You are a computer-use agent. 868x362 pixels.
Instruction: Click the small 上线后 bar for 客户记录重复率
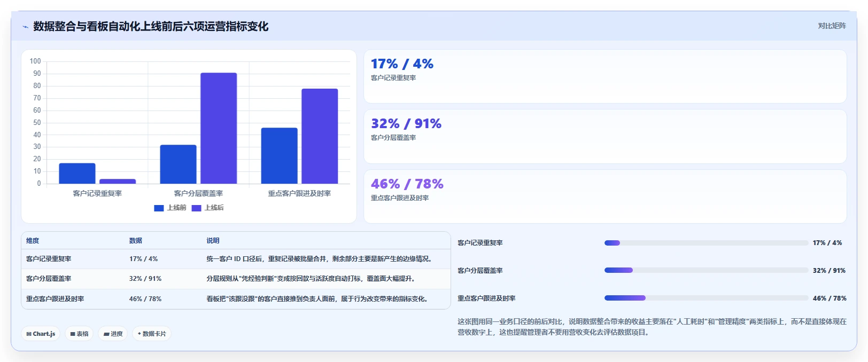pyautogui.click(x=118, y=182)
